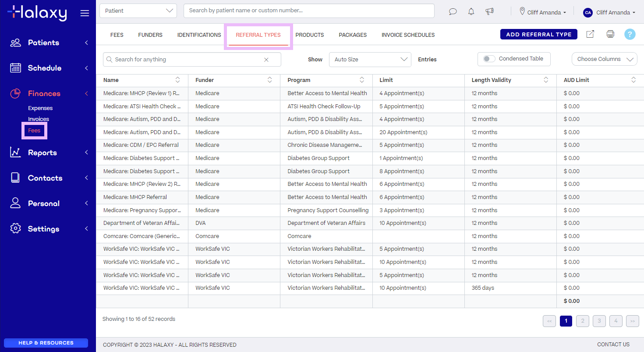Expand the Patients menu chevron
This screenshot has height=352, width=644.
[x=86, y=43]
